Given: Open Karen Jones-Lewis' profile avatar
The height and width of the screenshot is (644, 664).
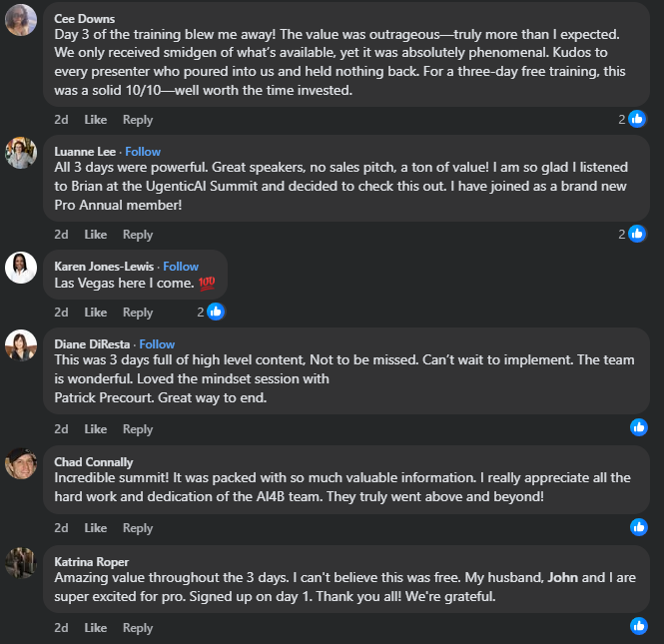Looking at the screenshot, I should tap(21, 267).
